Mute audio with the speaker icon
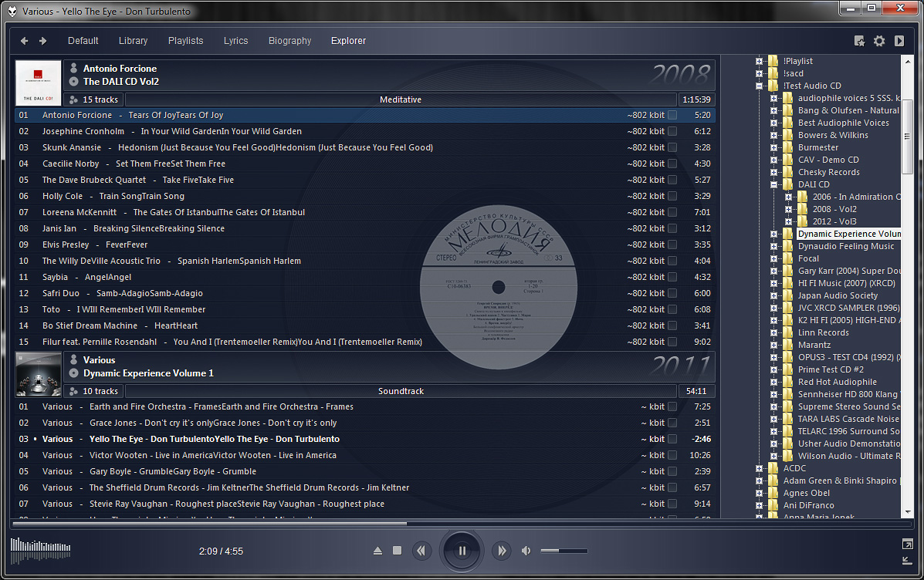This screenshot has width=924, height=580. point(526,551)
